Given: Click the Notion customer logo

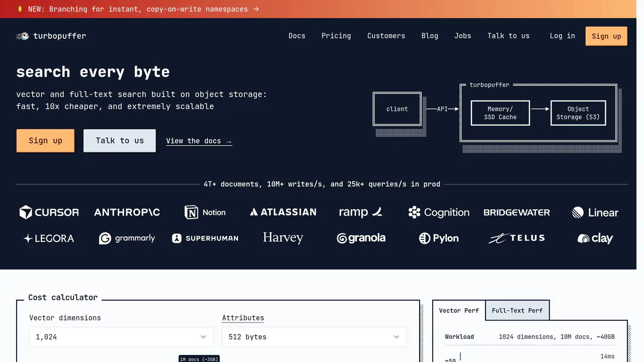Looking at the screenshot, I should (x=205, y=212).
